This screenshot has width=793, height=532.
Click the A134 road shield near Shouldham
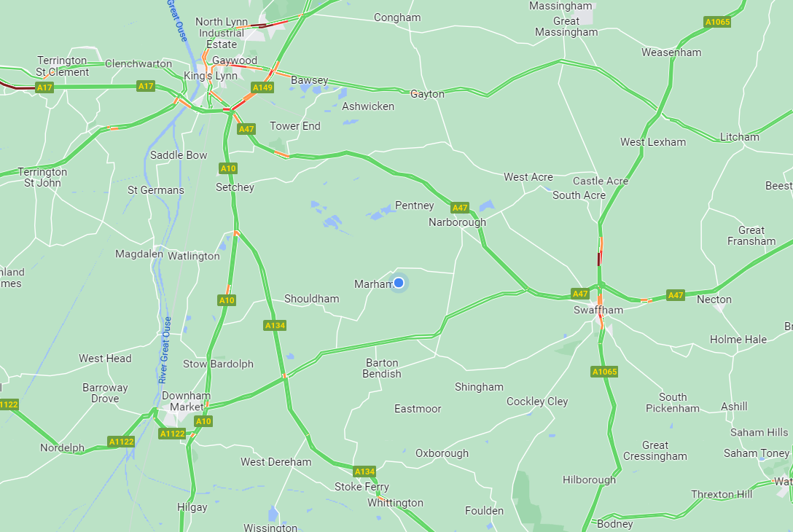275,325
